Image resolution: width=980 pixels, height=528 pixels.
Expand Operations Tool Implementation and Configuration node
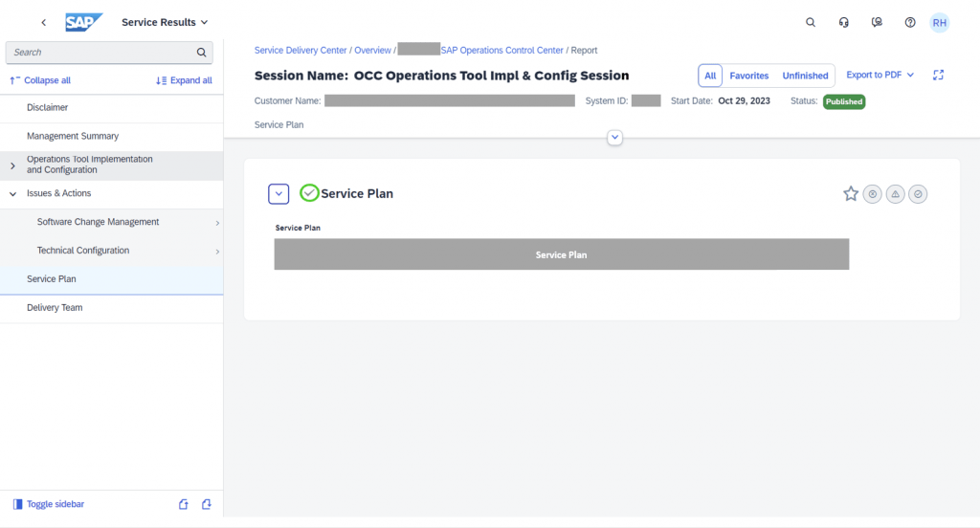pyautogui.click(x=12, y=165)
